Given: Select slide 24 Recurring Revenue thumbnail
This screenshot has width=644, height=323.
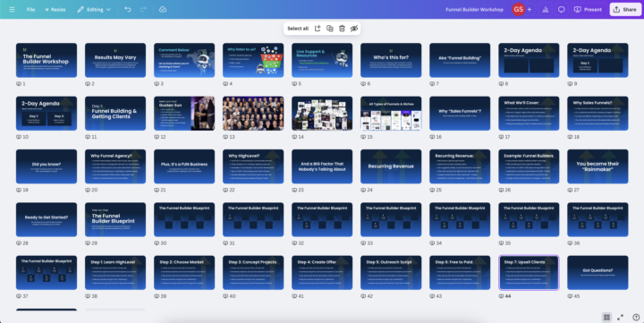Looking at the screenshot, I should click(391, 166).
